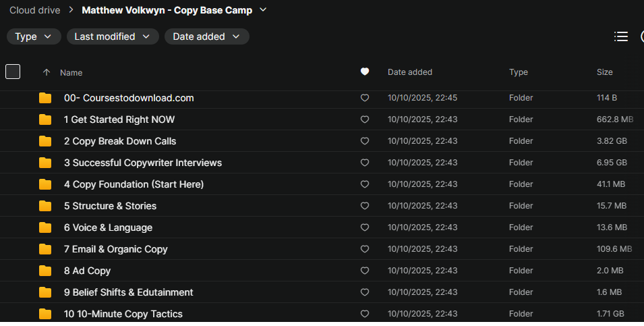Click folder icon beside 2 Copy Break Down Calls
Image resolution: width=644 pixels, height=326 pixels.
45,141
